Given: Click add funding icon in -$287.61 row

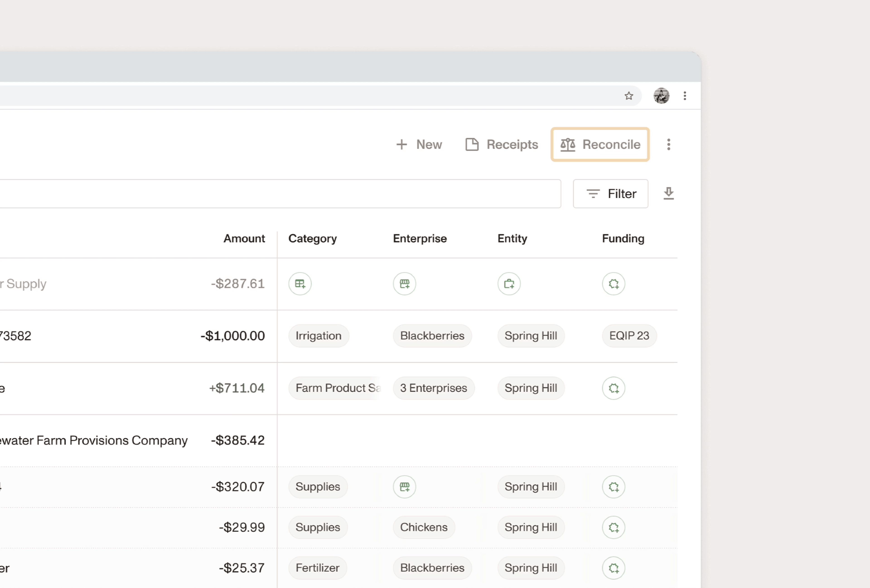Looking at the screenshot, I should click(x=613, y=284).
